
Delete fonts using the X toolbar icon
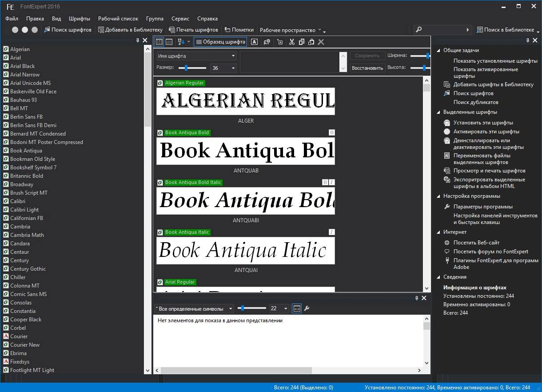click(x=321, y=42)
